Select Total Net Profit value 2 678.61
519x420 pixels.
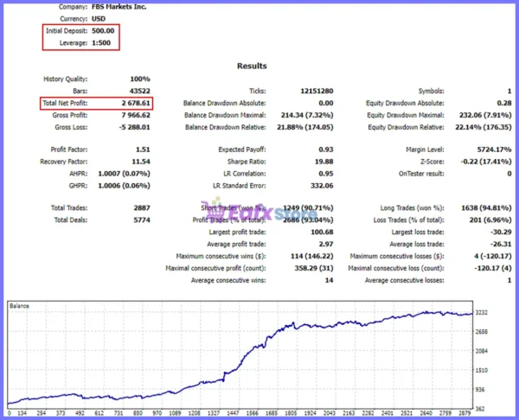136,103
